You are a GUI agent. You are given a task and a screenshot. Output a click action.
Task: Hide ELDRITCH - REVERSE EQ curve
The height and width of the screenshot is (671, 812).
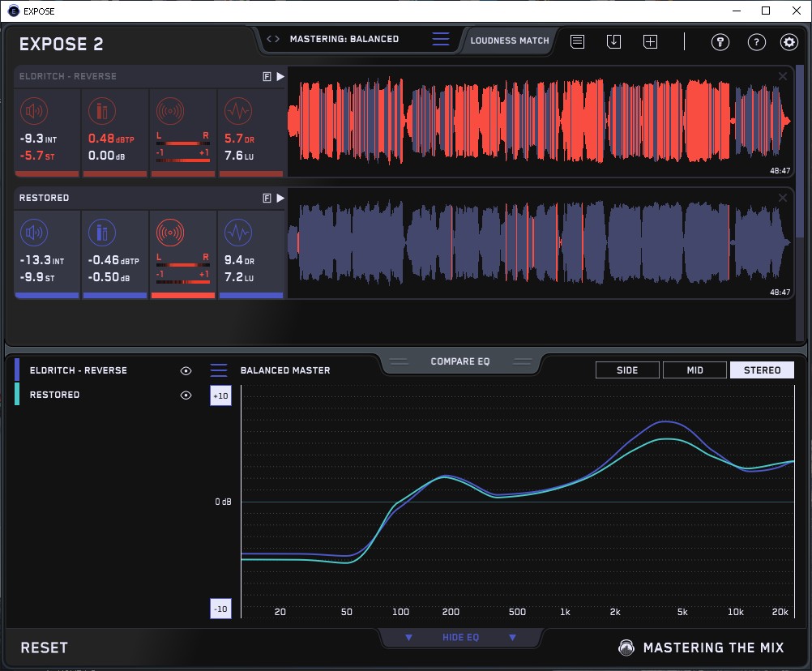pyautogui.click(x=186, y=370)
